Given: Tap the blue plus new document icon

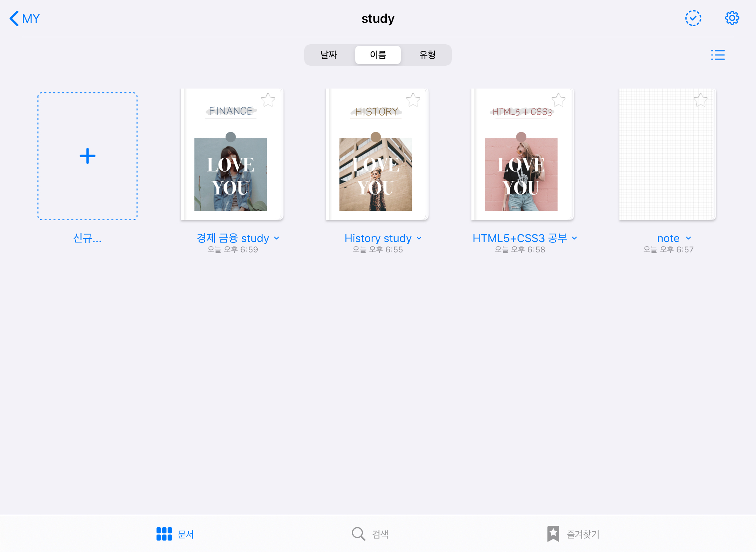Looking at the screenshot, I should (87, 156).
